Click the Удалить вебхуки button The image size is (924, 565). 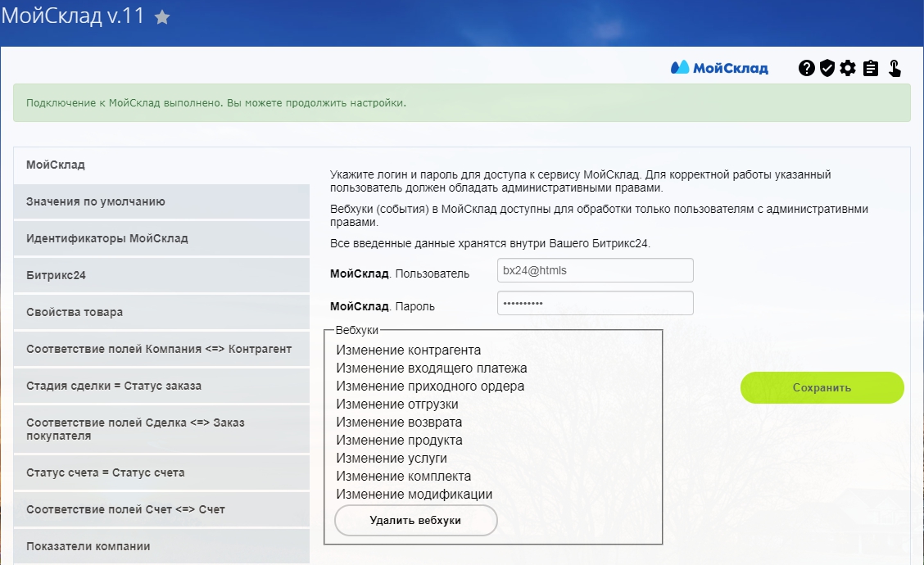click(x=415, y=520)
